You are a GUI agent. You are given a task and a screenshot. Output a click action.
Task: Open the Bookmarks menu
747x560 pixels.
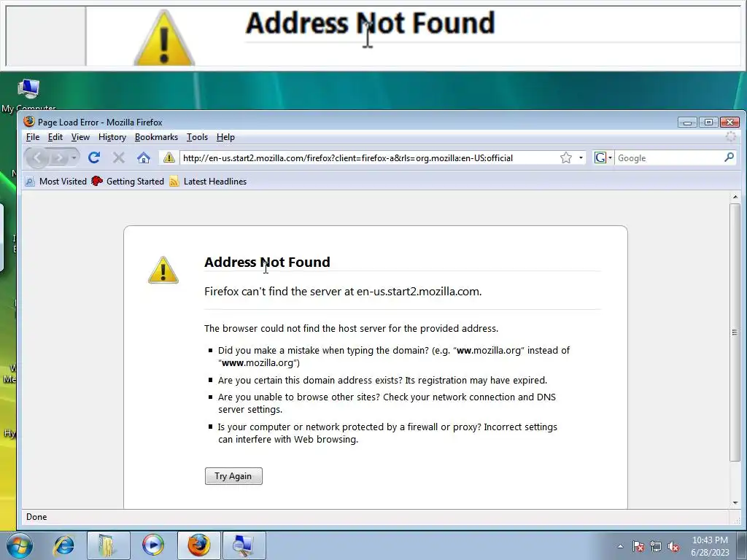(156, 137)
